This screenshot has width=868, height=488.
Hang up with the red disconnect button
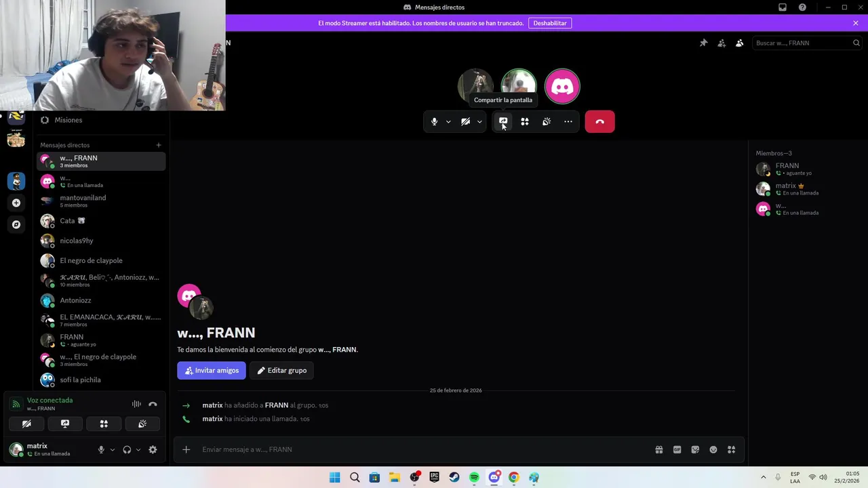coord(599,122)
